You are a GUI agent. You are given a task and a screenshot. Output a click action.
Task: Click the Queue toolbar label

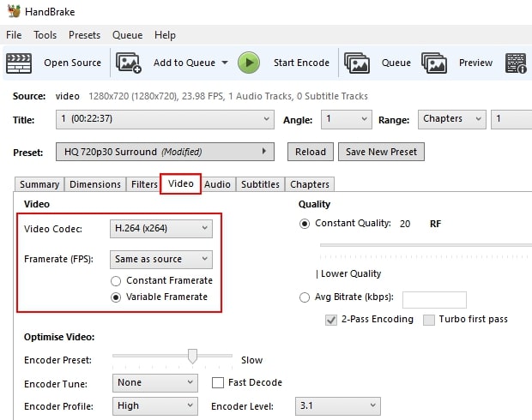396,63
